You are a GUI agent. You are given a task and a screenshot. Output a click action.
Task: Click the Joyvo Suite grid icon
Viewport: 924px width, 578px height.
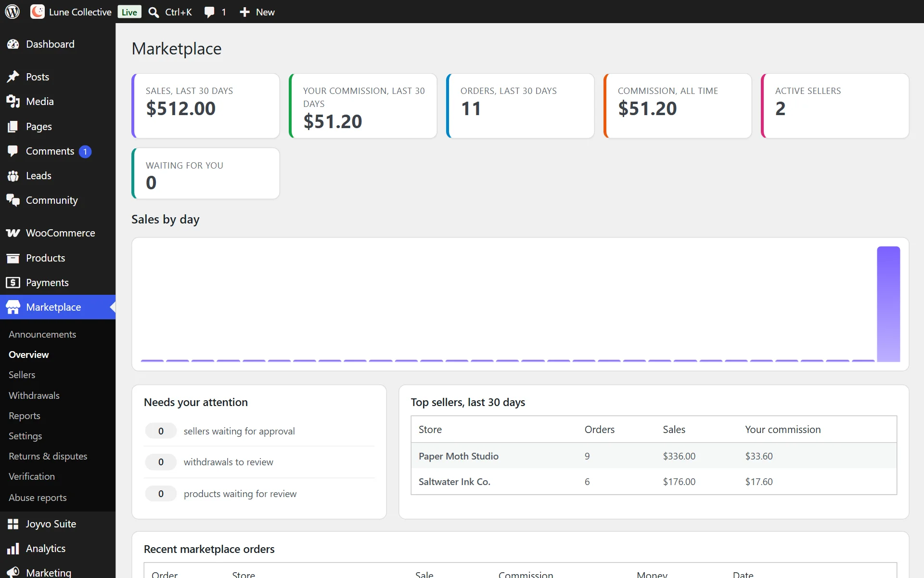tap(13, 524)
